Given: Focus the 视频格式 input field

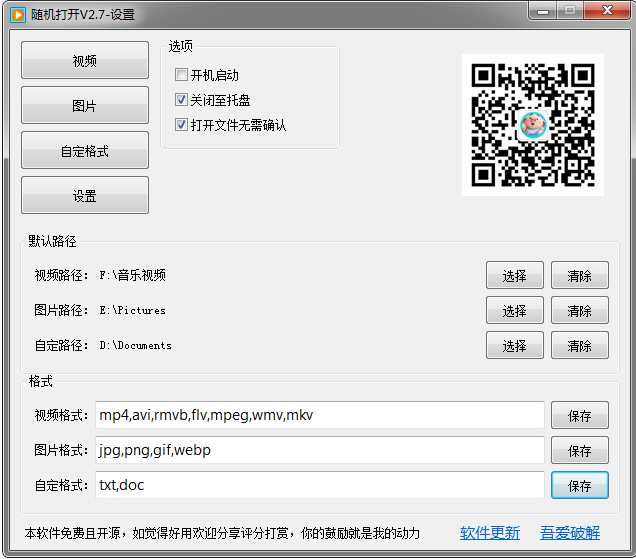Looking at the screenshot, I should point(320,415).
